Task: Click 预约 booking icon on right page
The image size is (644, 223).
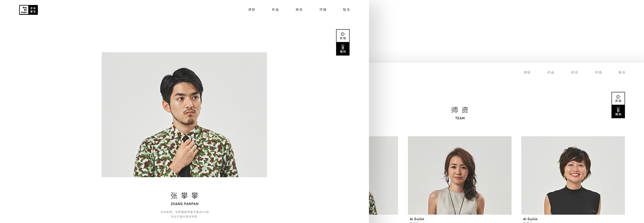Action: (618, 112)
